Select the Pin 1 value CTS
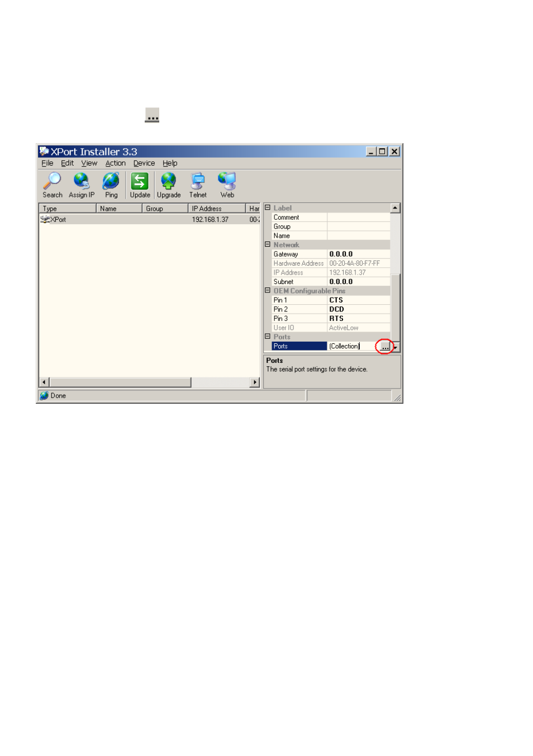The width and height of the screenshot is (533, 756). [x=336, y=300]
